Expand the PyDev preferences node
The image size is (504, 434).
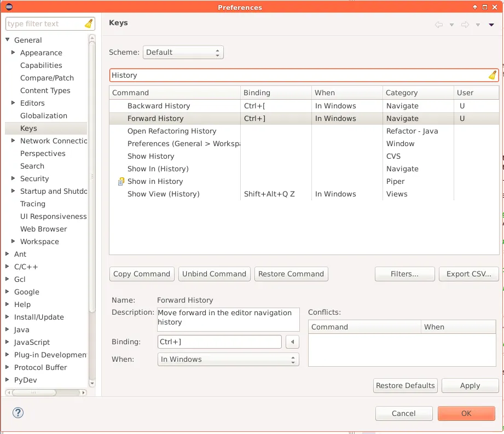point(8,380)
